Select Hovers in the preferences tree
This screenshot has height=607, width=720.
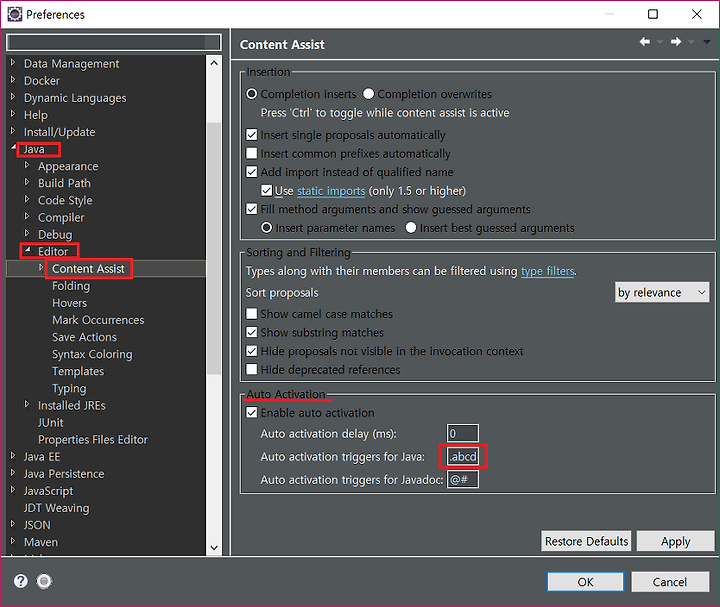69,303
